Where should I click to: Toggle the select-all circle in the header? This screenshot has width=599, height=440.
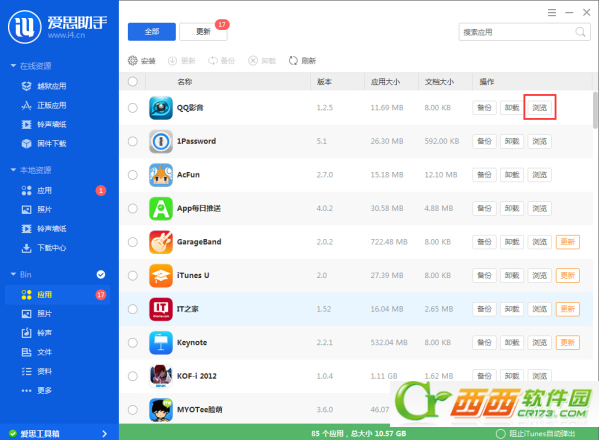click(133, 81)
